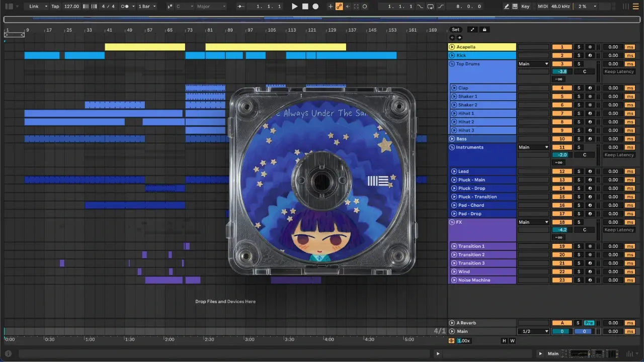The width and height of the screenshot is (644, 362).
Task: Click the Bass track play button
Action: [452, 139]
